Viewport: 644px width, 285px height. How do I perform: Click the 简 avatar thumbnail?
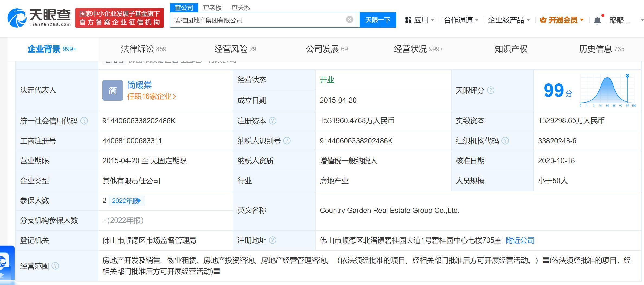[113, 90]
